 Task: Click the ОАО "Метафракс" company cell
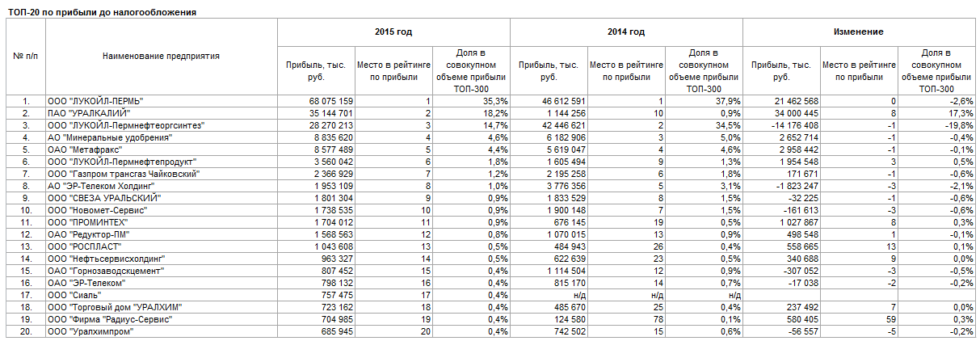coord(90,149)
